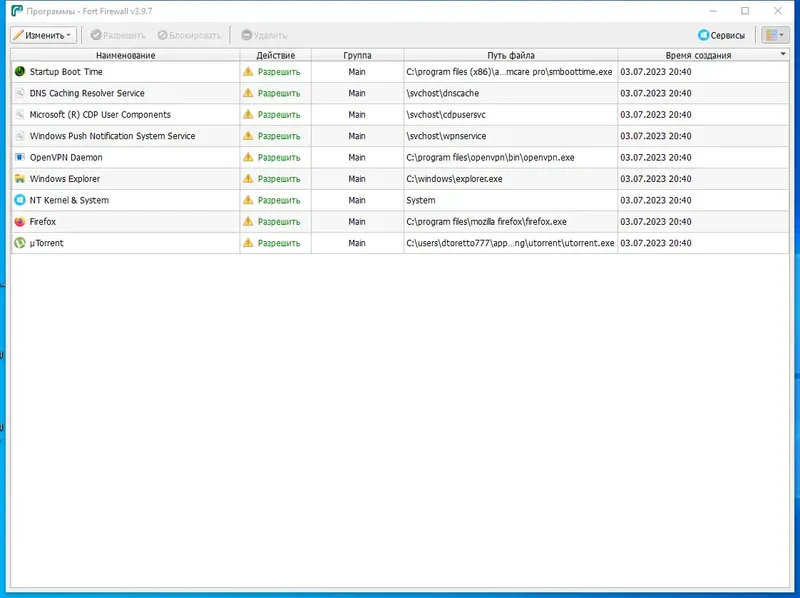Select the OpenVPN Daemon name
The image size is (800, 598).
click(66, 158)
